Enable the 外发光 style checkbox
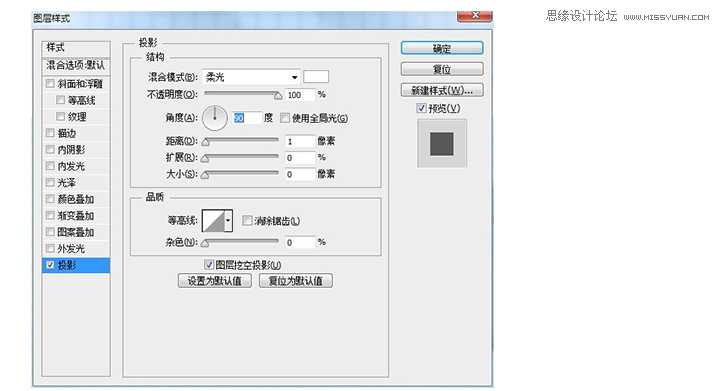 (50, 249)
